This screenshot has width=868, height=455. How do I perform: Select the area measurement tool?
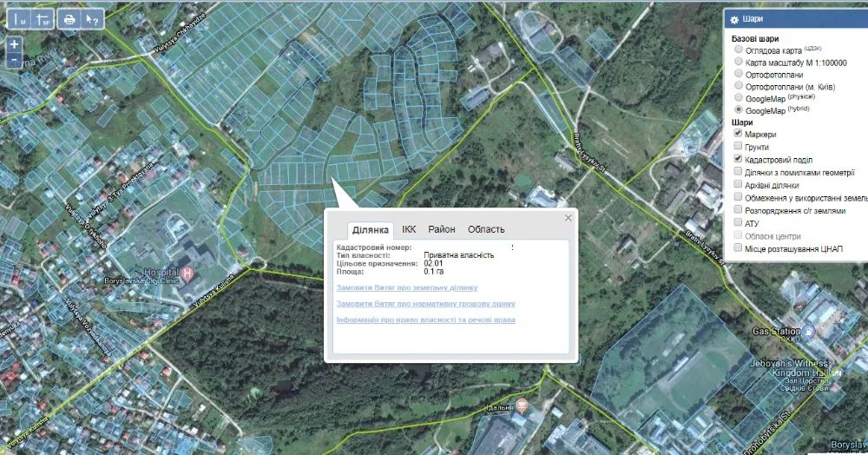point(43,18)
